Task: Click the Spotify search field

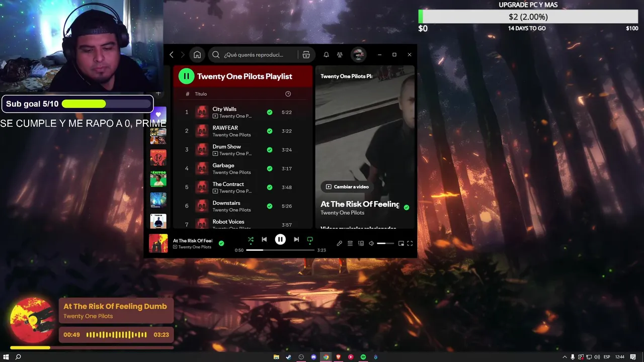Action: 254,55
